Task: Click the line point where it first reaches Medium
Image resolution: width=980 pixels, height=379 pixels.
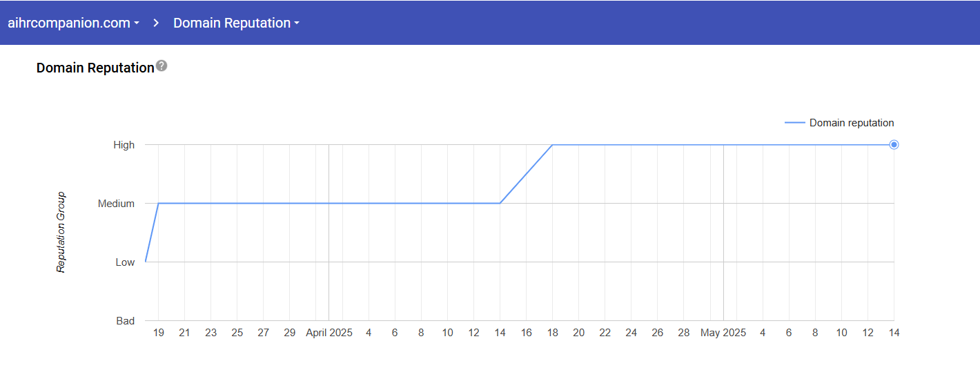Action: coord(159,203)
